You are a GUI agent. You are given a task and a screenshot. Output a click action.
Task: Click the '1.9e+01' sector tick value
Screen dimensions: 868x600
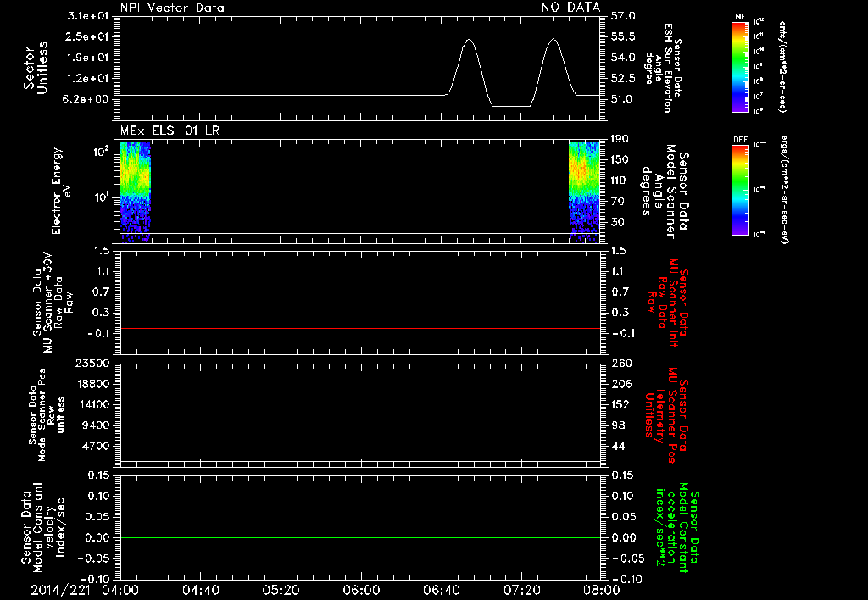tap(88, 58)
